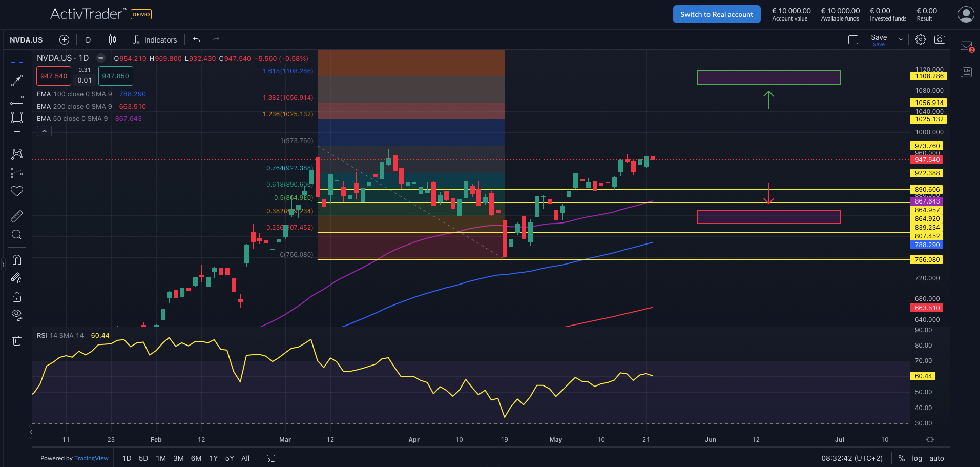
Task: Click the trash icon to remove drawings
Action: 17,340
